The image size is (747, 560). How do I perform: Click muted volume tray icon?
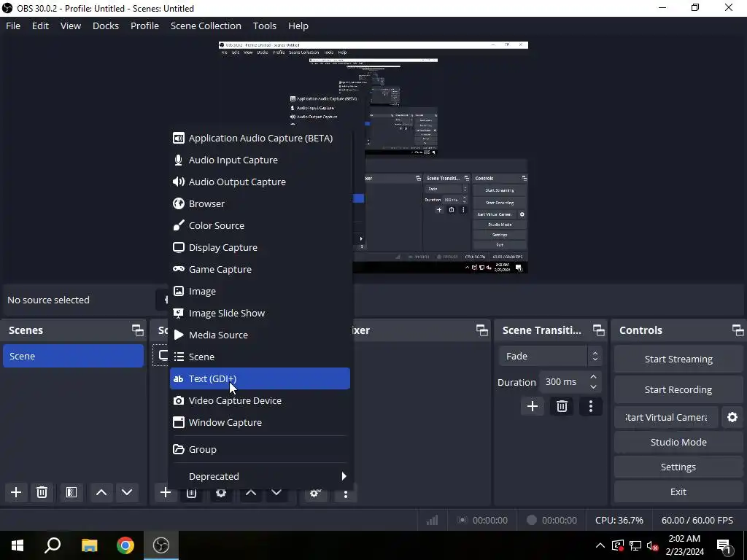pyautogui.click(x=653, y=545)
